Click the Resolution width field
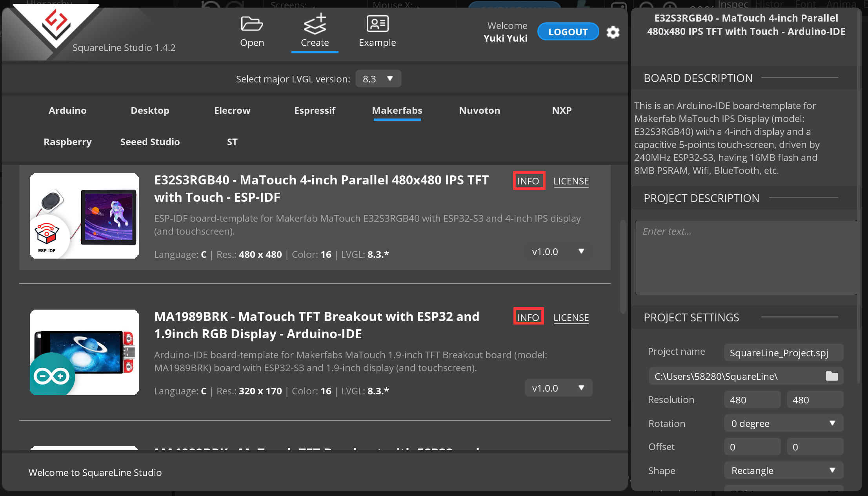This screenshot has height=496, width=868. click(x=752, y=400)
